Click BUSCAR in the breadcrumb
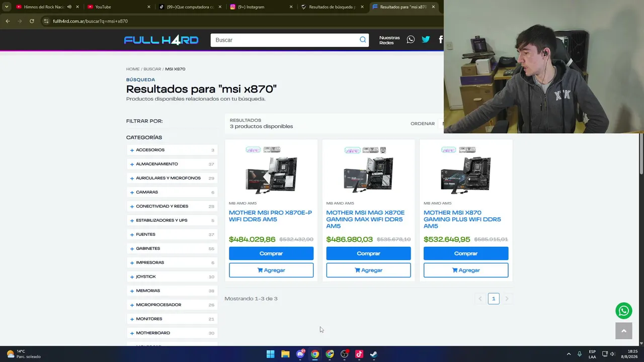644x362 pixels. pyautogui.click(x=152, y=69)
